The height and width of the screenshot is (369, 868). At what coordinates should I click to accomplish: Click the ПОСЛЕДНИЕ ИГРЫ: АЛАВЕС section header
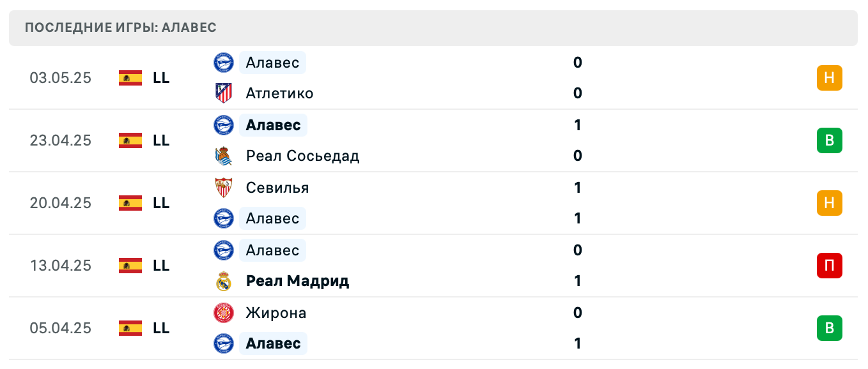coord(120,27)
